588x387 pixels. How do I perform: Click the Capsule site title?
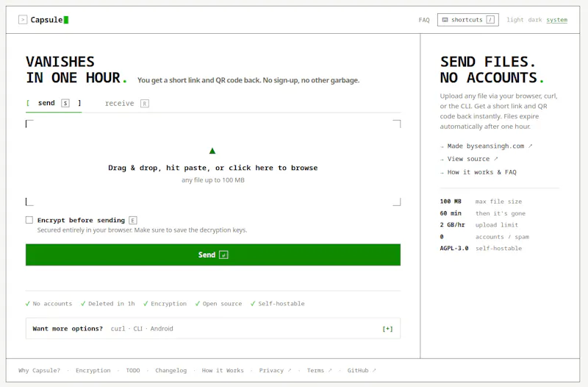46,20
